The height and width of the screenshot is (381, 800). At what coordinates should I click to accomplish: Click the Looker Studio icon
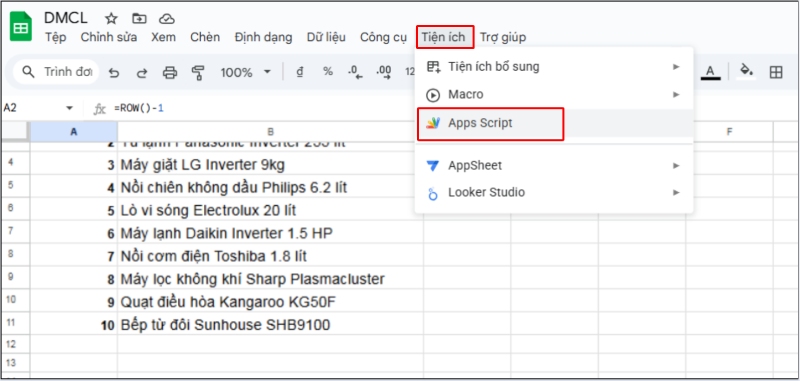click(433, 193)
